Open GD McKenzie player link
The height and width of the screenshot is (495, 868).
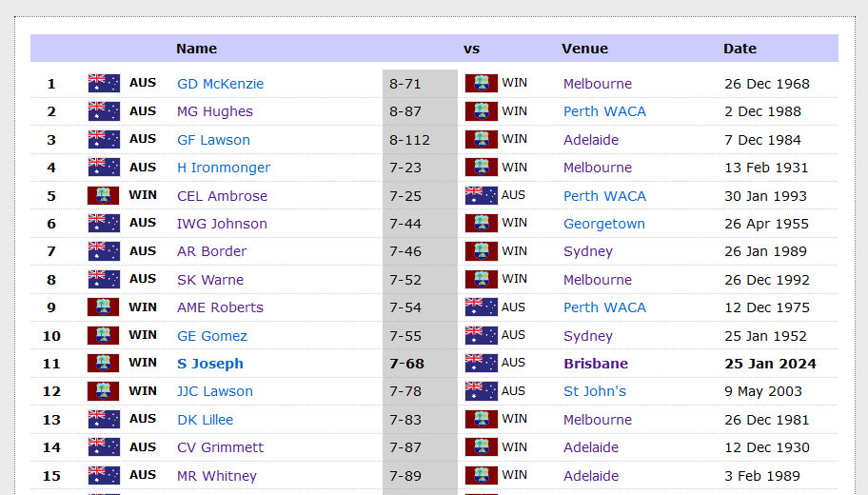[x=220, y=84]
